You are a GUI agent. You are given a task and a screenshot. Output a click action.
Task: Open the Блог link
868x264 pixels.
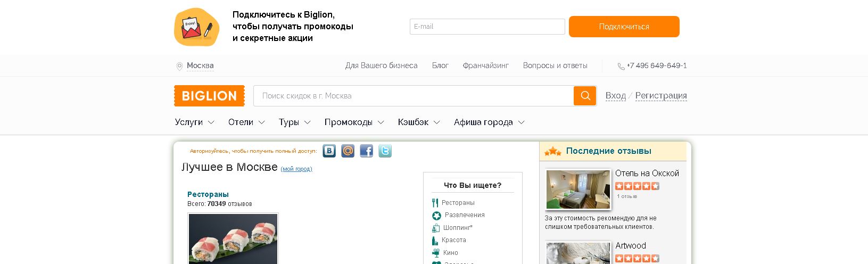pyautogui.click(x=440, y=66)
